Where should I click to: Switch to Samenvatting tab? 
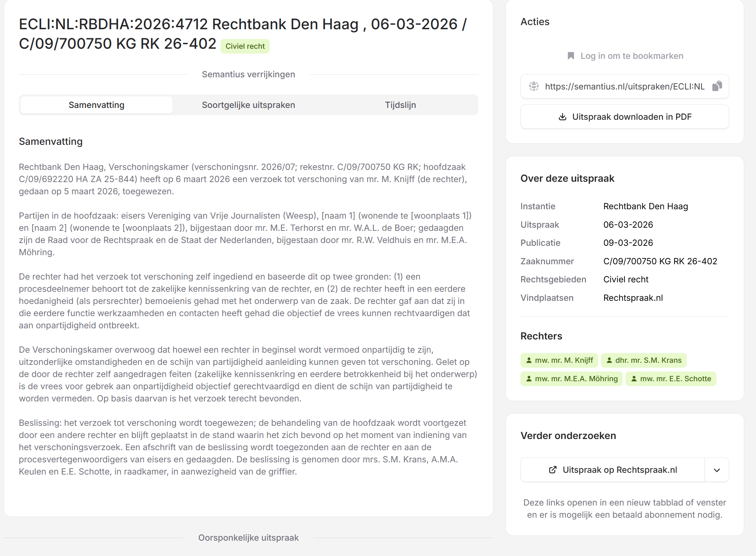click(96, 105)
